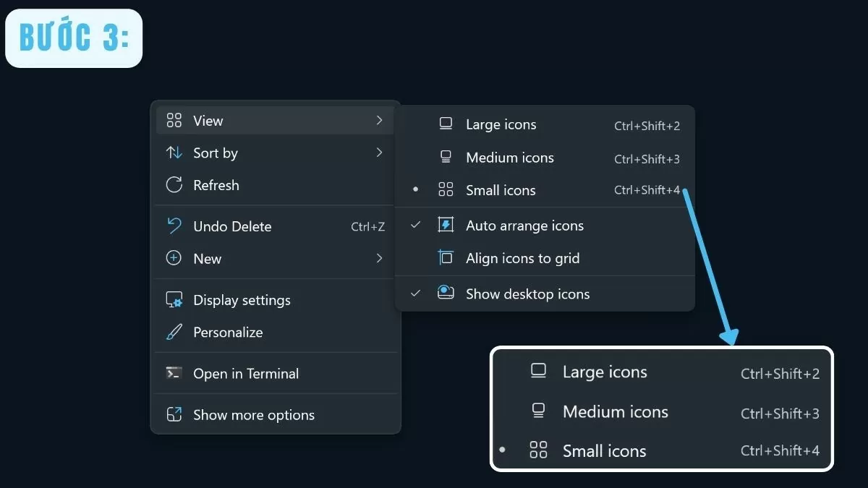Click the New plus-circle icon
Screen dimensions: 868x488
[174, 258]
